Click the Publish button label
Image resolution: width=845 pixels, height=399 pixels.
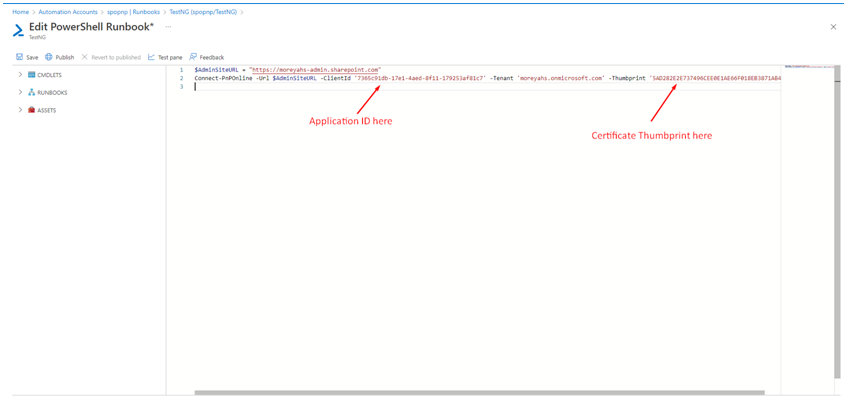click(65, 57)
